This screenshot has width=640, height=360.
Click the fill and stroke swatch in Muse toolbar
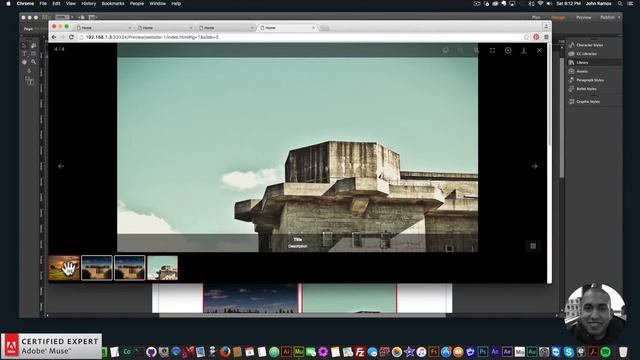point(29,80)
